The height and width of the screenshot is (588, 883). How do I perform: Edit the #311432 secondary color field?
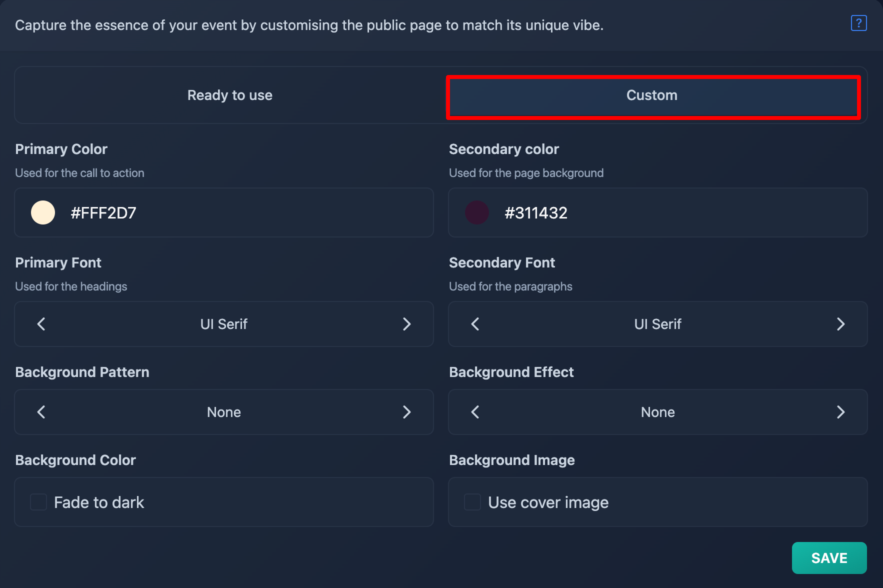pos(658,212)
